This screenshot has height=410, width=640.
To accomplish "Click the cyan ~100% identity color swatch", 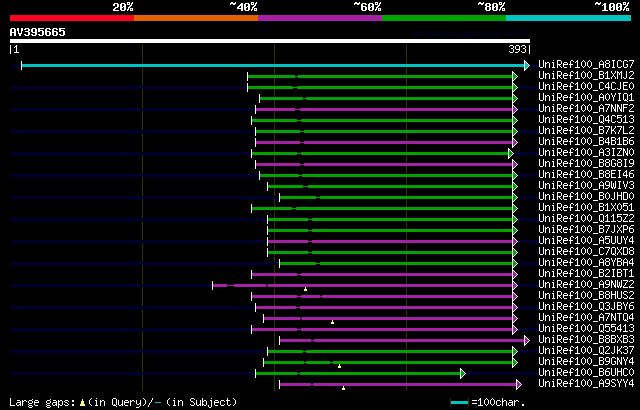I will (x=569, y=18).
